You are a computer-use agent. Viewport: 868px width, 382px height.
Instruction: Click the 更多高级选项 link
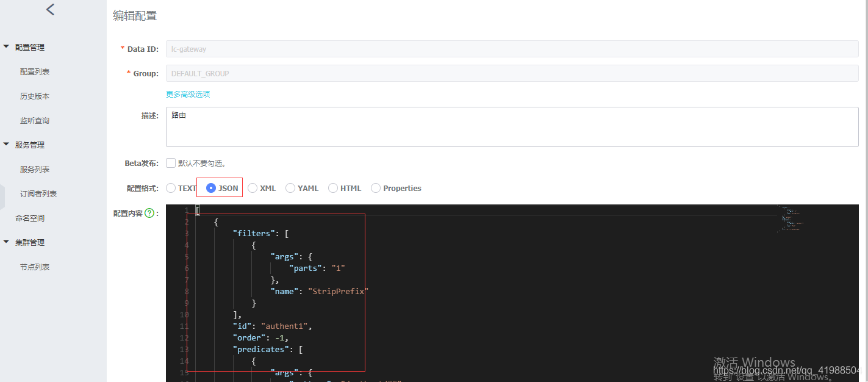pyautogui.click(x=188, y=94)
